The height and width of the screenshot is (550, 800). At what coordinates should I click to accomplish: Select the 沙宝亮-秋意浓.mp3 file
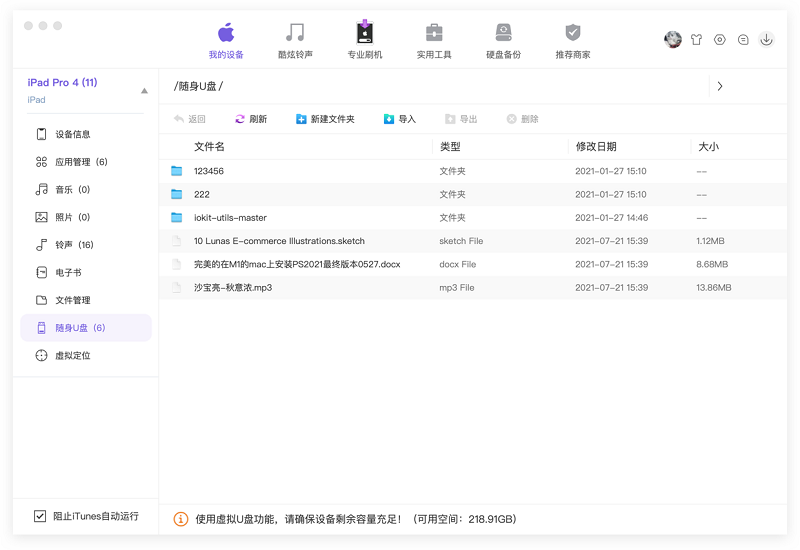(233, 287)
